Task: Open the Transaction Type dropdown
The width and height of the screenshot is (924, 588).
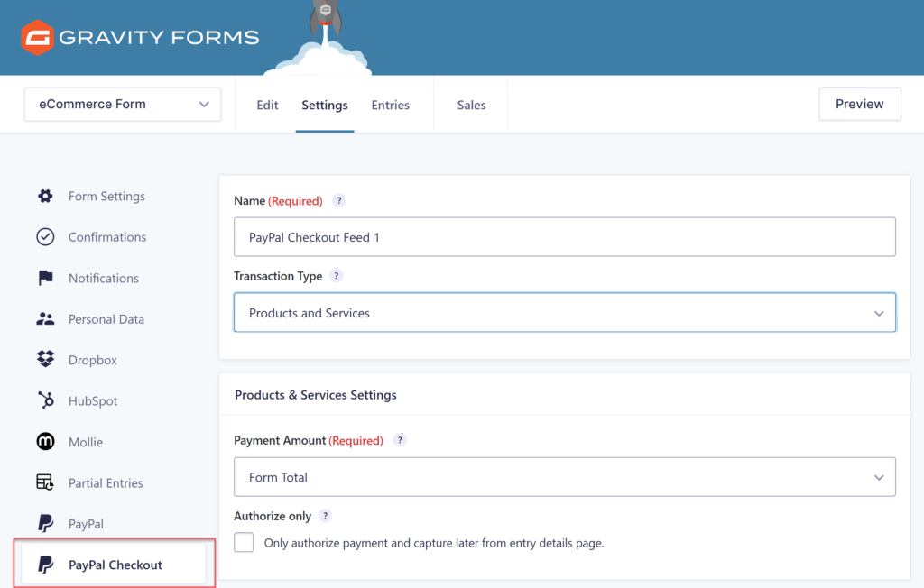Action: [x=564, y=313]
